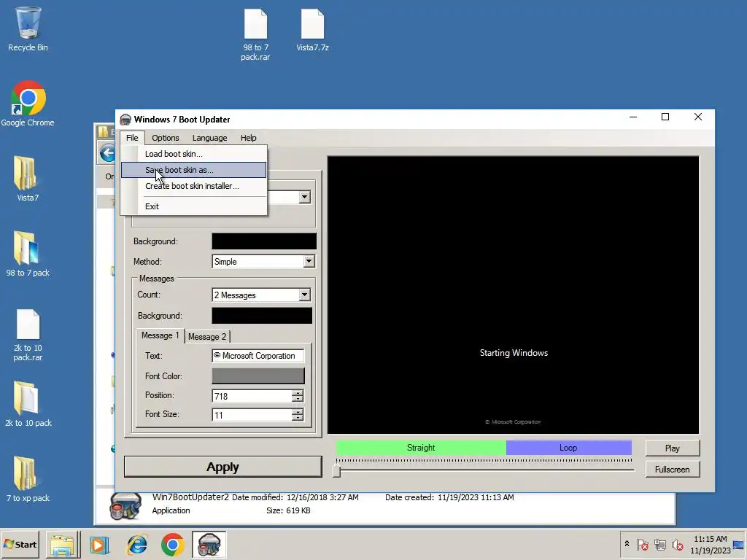This screenshot has width=747, height=560.
Task: Minimize the Boot Updater window
Action: 633,117
